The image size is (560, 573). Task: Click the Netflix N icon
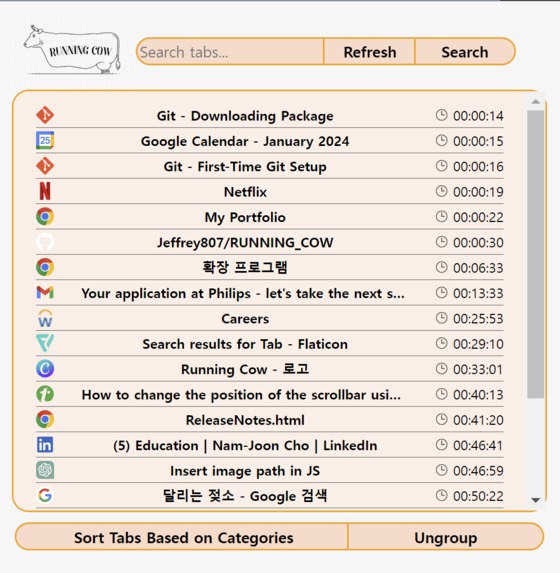pos(45,191)
